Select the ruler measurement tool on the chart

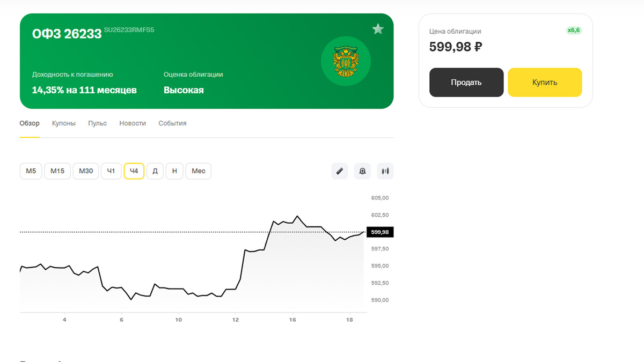pyautogui.click(x=339, y=171)
